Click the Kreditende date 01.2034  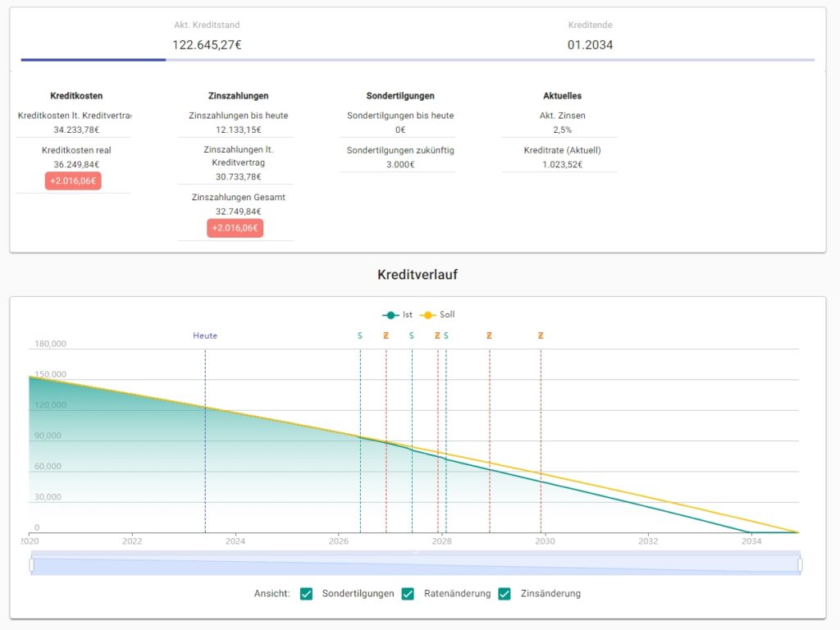pyautogui.click(x=591, y=45)
